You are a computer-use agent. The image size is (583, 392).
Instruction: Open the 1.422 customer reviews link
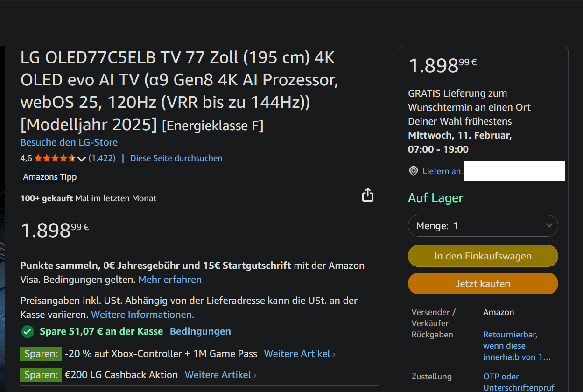coord(102,158)
